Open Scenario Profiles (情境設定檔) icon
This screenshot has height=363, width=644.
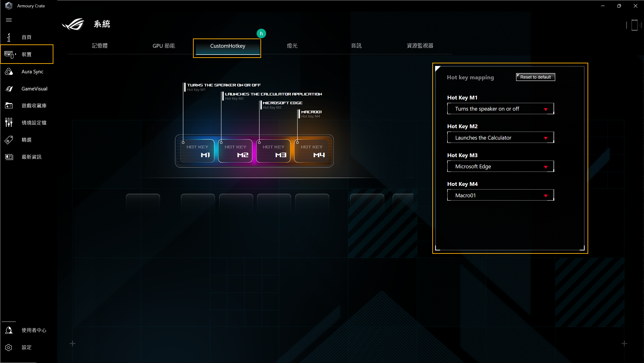(x=9, y=123)
